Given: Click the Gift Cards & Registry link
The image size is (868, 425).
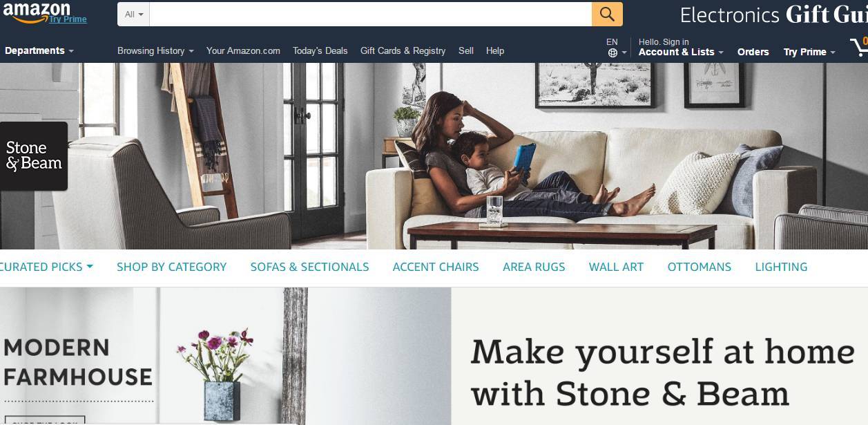Looking at the screenshot, I should coord(403,50).
